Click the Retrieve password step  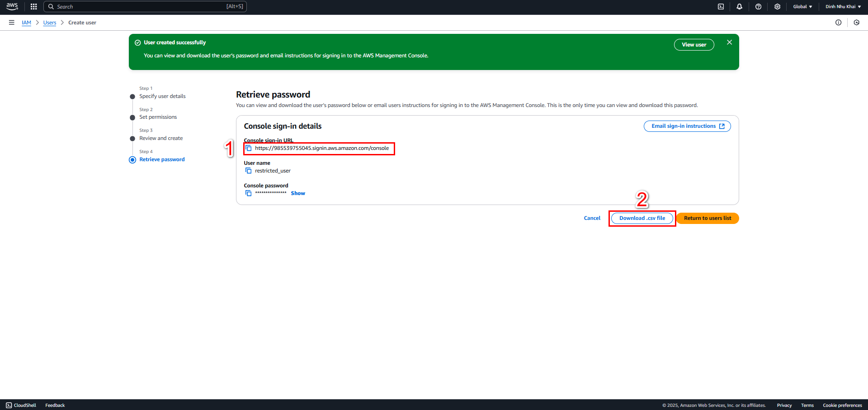click(x=162, y=160)
